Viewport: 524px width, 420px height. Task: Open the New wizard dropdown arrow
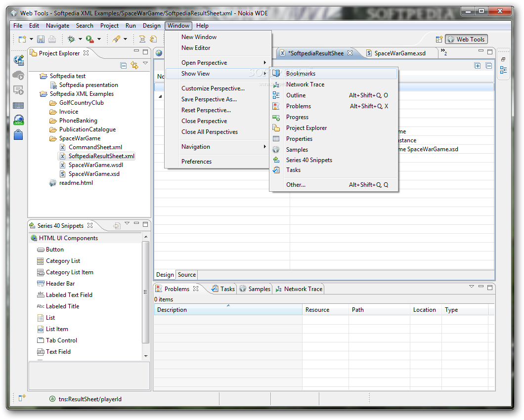click(x=31, y=39)
